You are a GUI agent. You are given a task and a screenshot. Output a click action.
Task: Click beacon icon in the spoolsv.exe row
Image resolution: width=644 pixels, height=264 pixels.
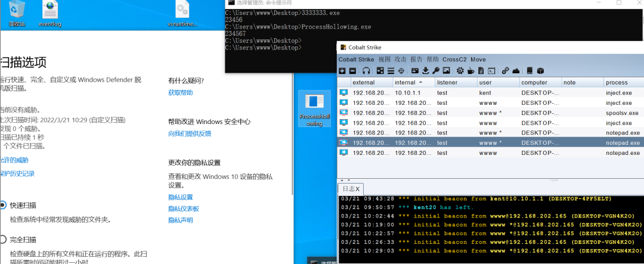tap(343, 113)
